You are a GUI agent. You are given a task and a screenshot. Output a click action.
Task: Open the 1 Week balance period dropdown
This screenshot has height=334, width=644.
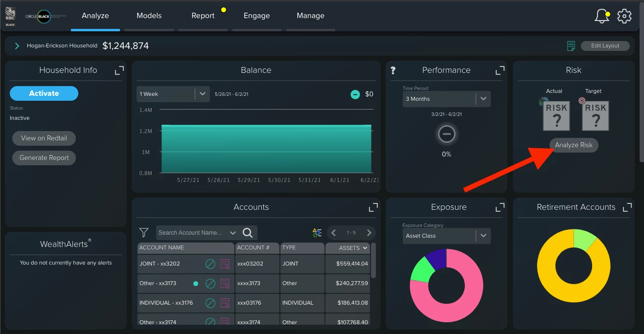pyautogui.click(x=173, y=94)
